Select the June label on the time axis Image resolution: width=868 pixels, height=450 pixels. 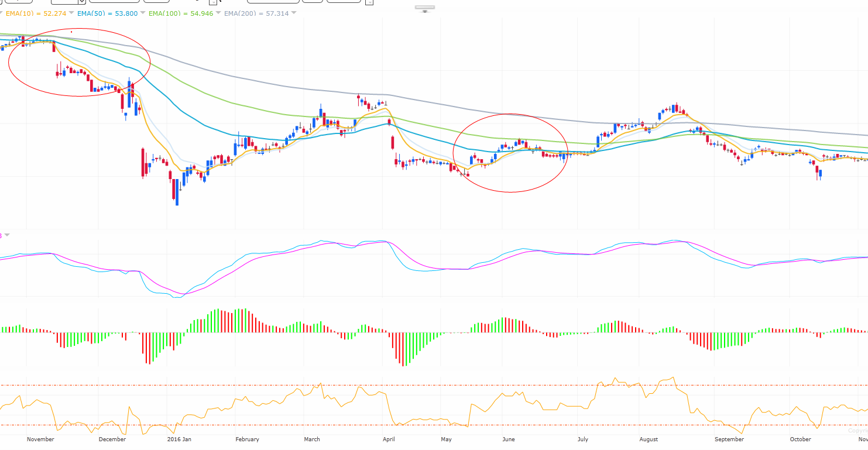[x=508, y=439]
